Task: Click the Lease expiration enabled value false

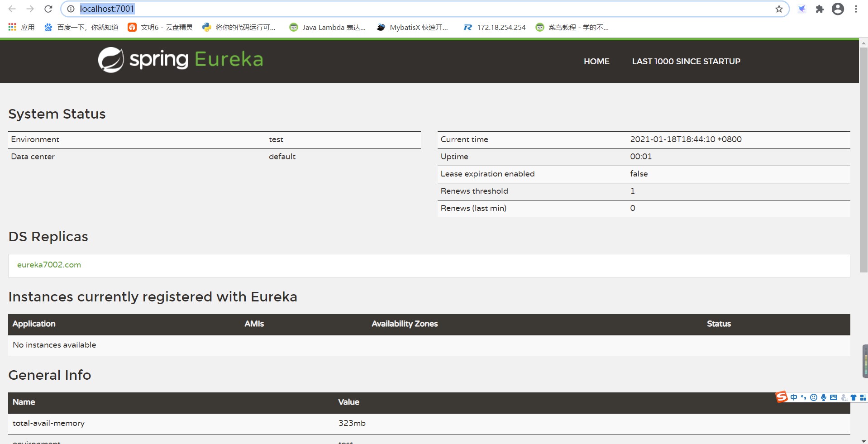Action: click(639, 174)
